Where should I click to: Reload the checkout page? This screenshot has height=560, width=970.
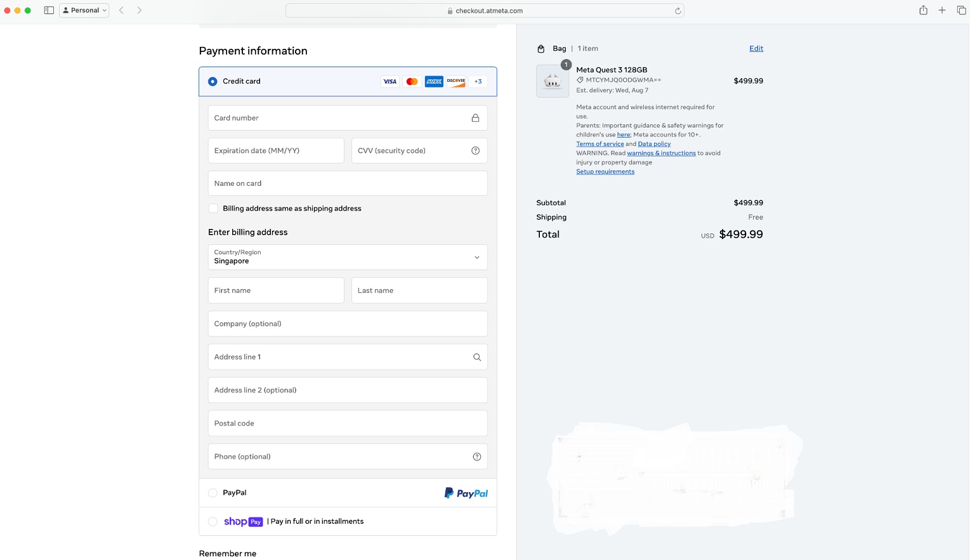click(x=678, y=11)
